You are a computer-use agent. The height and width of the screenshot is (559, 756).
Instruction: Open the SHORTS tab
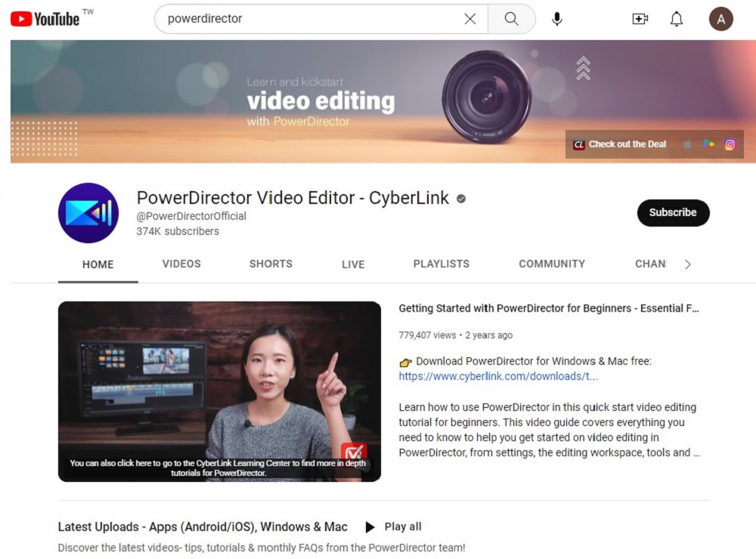(270, 264)
